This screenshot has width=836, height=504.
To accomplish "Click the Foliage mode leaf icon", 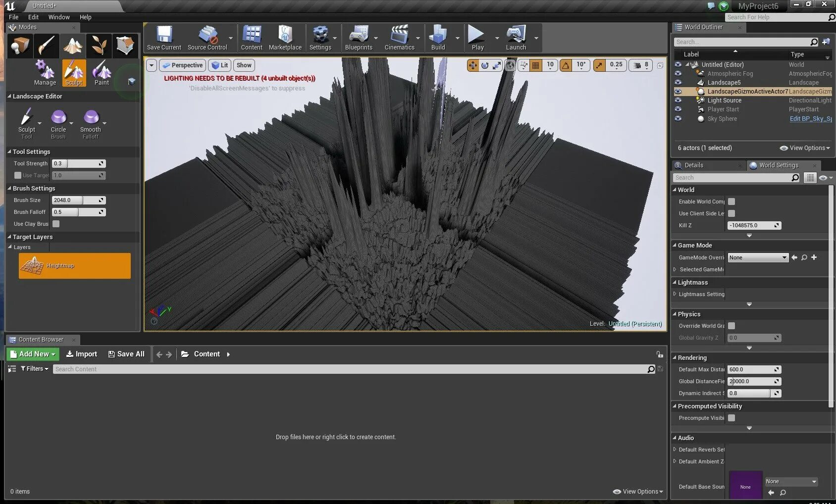I will click(99, 46).
